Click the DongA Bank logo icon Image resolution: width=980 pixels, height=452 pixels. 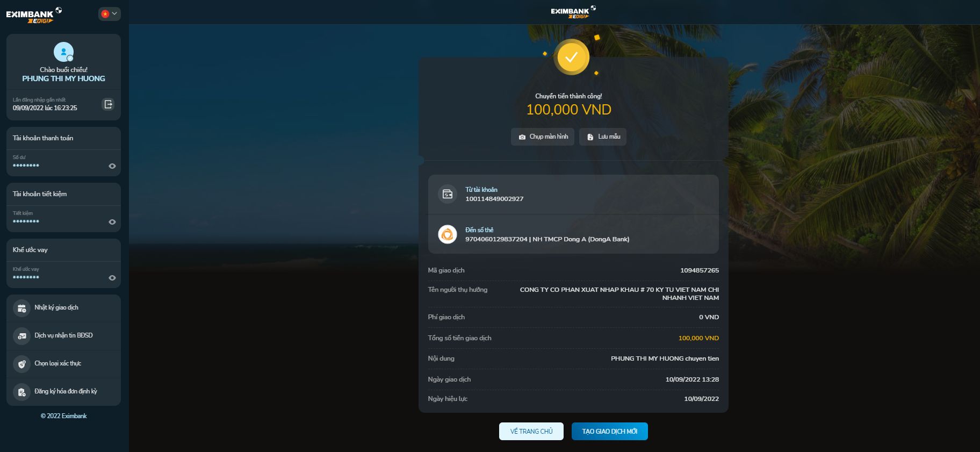447,234
